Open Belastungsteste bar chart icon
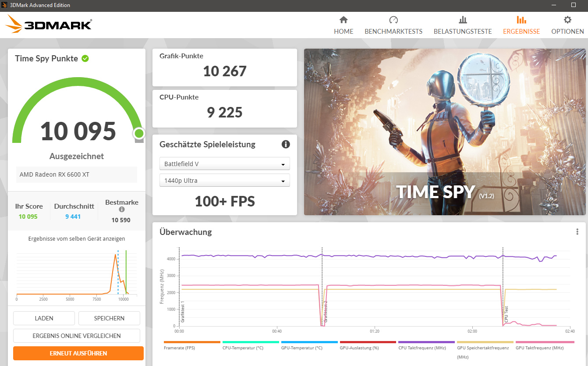588x366 pixels. 463,20
